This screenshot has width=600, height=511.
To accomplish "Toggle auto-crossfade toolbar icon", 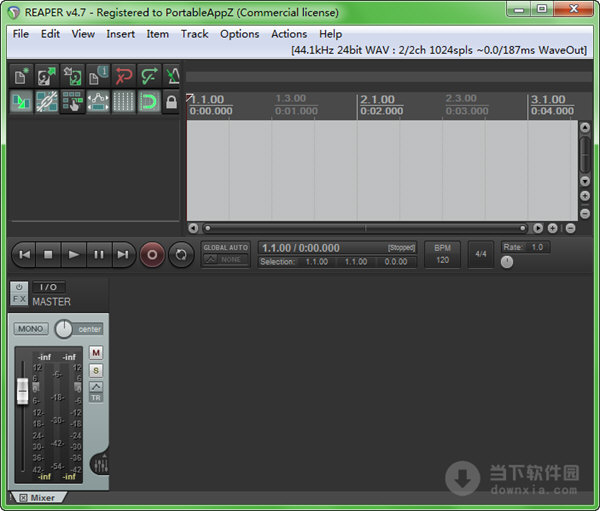I will [x=21, y=102].
